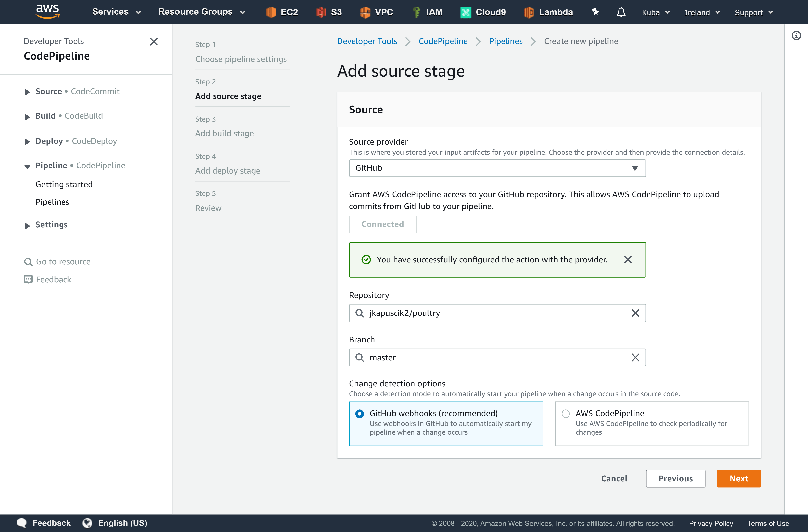Close the Developer Tools side navigation
This screenshot has width=808, height=532.
(x=154, y=42)
